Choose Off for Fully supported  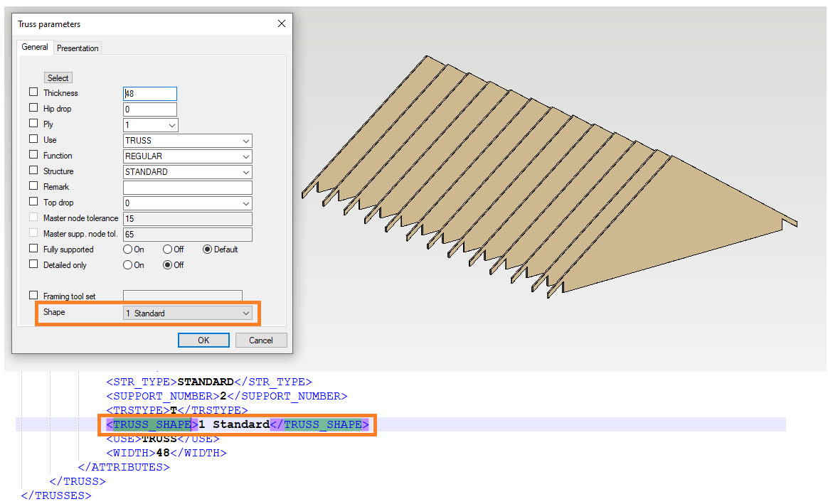point(168,250)
